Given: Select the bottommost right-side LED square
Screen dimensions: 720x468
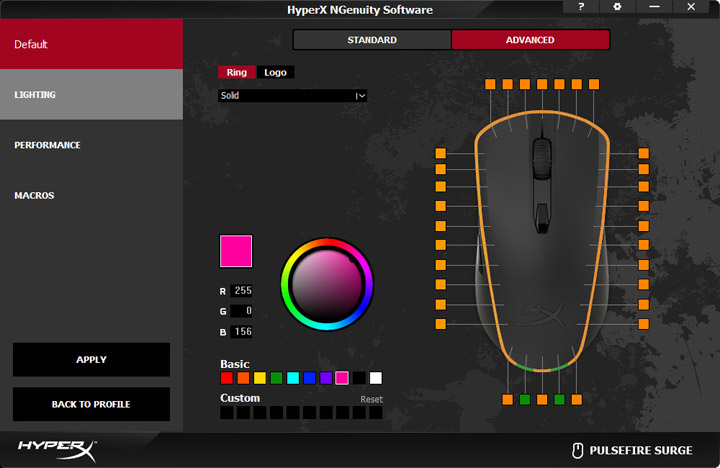Looking at the screenshot, I should tap(644, 324).
